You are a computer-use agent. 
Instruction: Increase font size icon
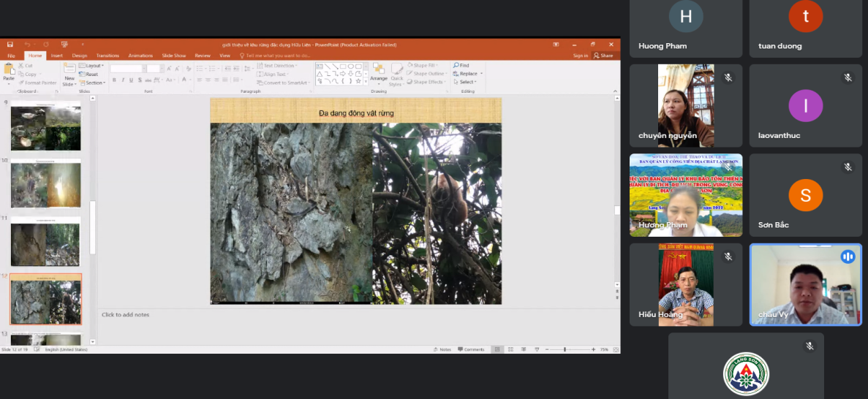[170, 69]
